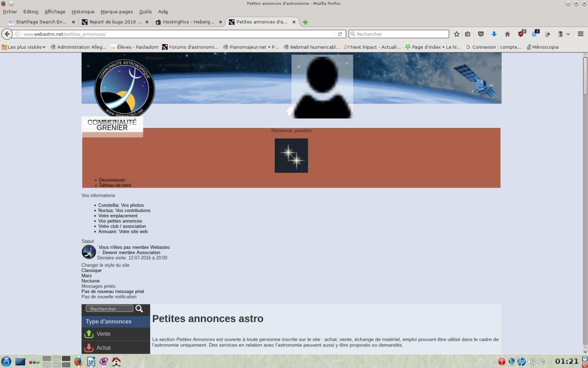Switch site style to Mars
Viewport: 588px width, 368px height.
pos(87,276)
